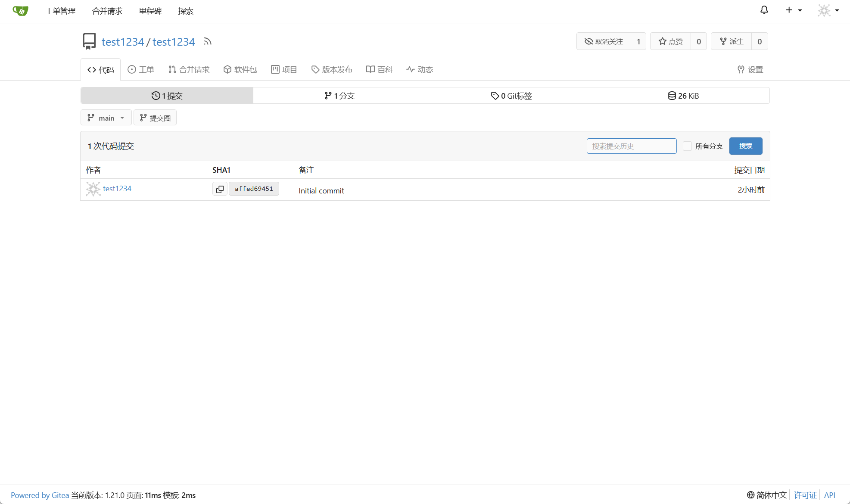Open 简体中文 language selector

[x=767, y=495]
